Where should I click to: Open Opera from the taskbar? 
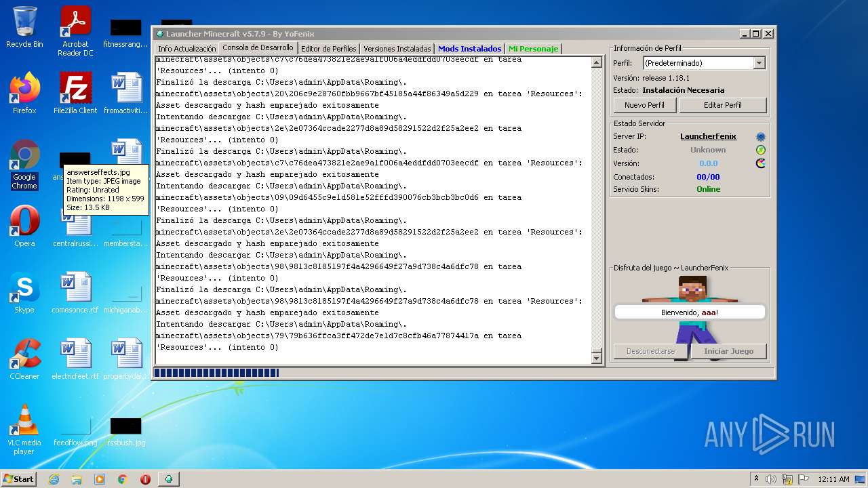pos(145,479)
